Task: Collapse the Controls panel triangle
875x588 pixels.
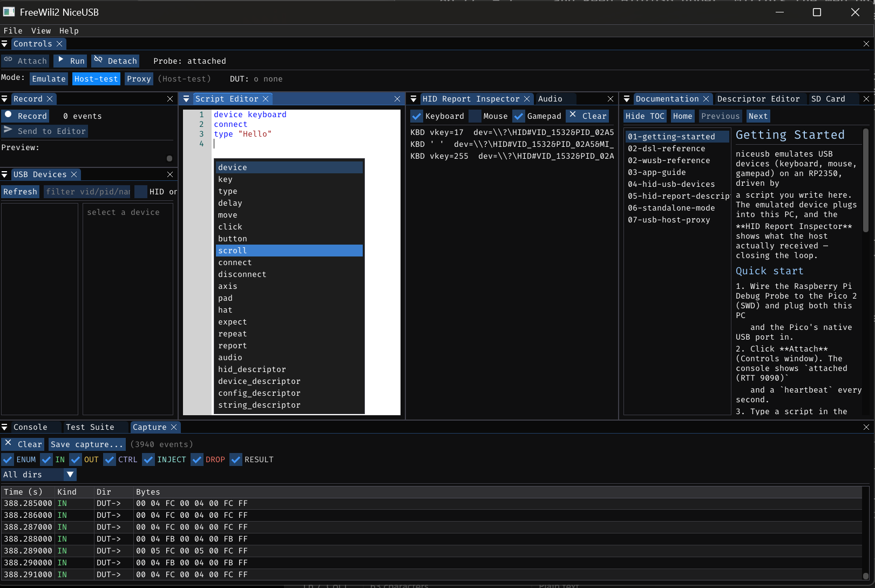Action: tap(4, 44)
